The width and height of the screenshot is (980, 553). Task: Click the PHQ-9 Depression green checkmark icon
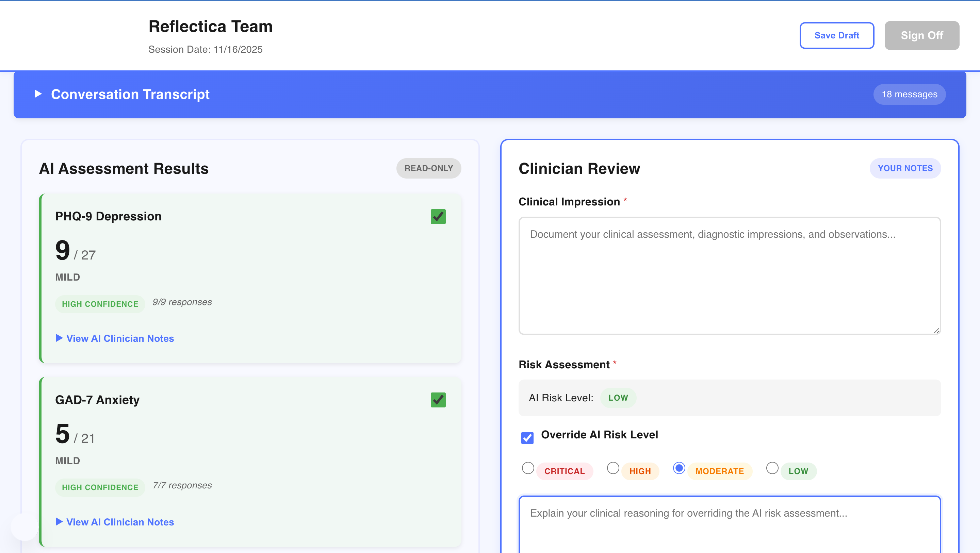coord(438,216)
